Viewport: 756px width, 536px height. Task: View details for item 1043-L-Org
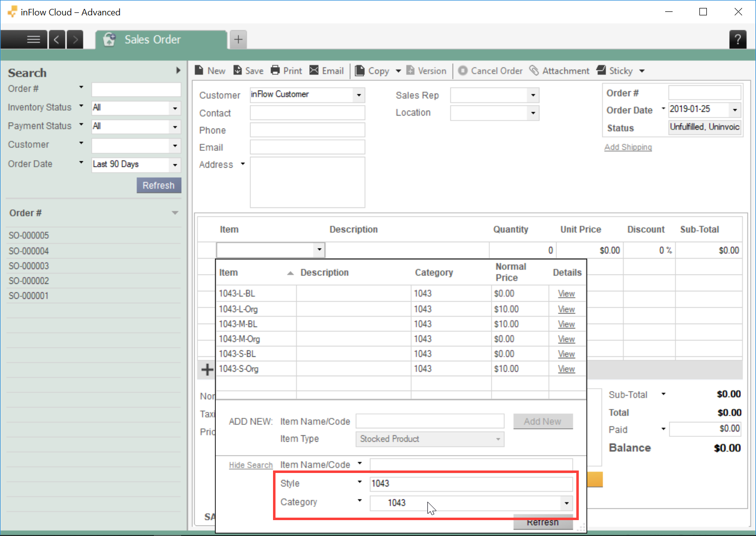point(566,309)
